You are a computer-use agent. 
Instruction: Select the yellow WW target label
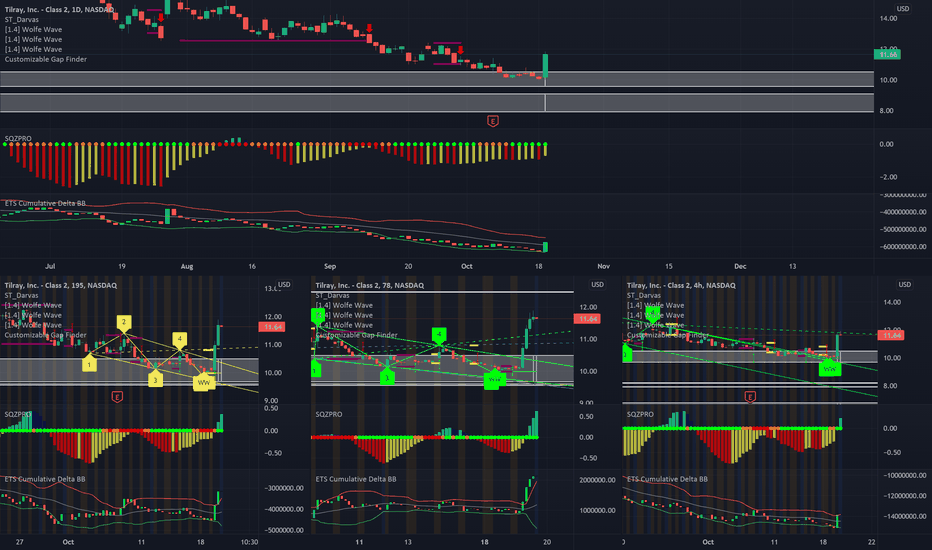tap(203, 382)
